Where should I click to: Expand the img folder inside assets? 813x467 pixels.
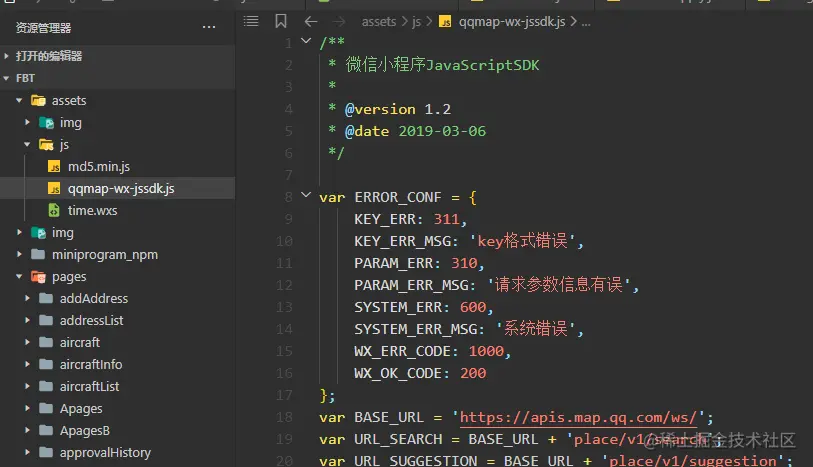coord(27,123)
